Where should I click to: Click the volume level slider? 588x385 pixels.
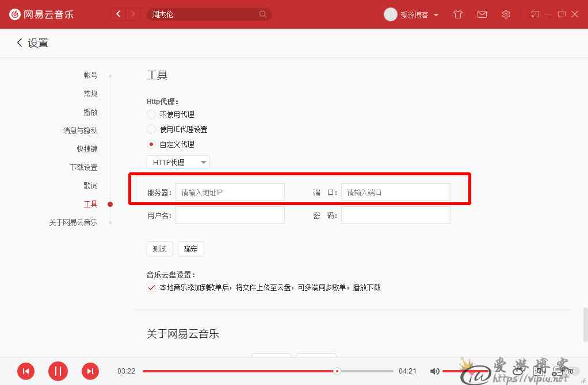tap(466, 371)
